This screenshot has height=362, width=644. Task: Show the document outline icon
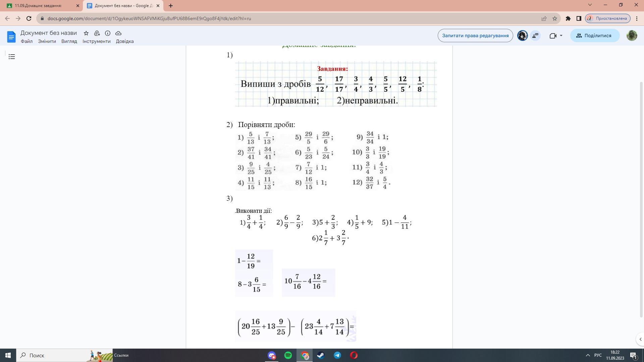[12, 57]
